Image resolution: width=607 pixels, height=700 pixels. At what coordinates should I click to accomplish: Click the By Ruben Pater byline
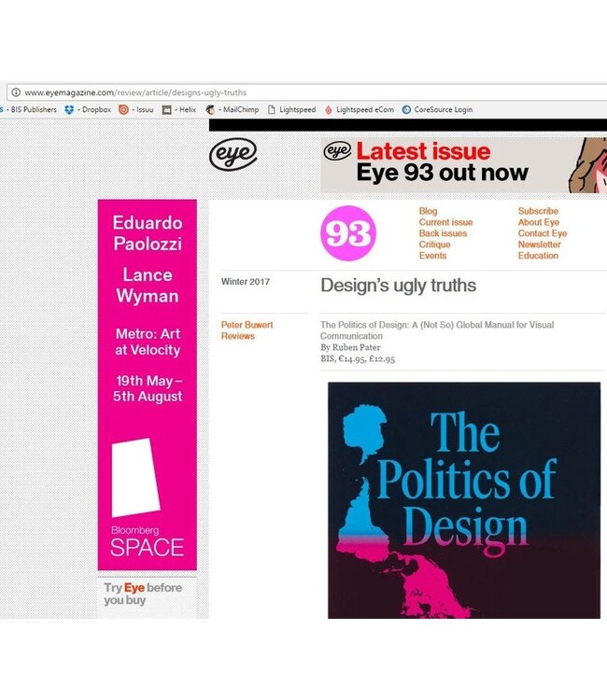coord(350,347)
